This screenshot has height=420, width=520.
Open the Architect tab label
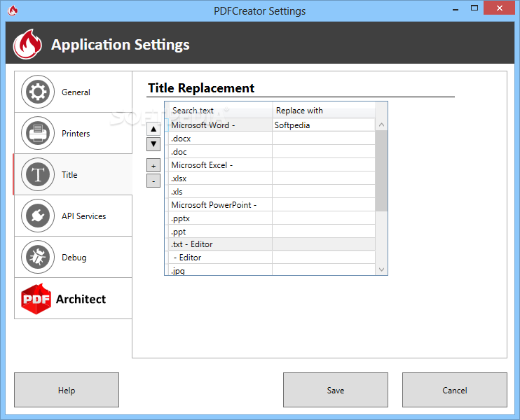[81, 299]
